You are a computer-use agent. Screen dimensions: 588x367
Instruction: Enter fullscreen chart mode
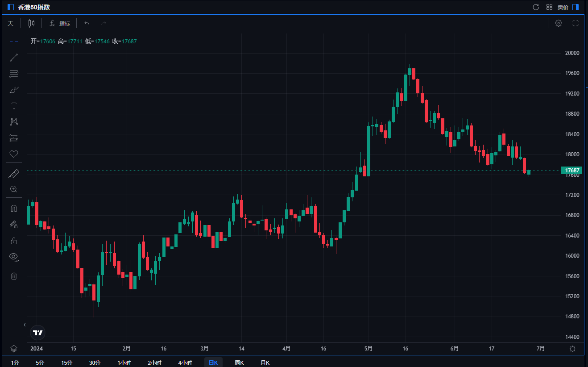pos(575,23)
